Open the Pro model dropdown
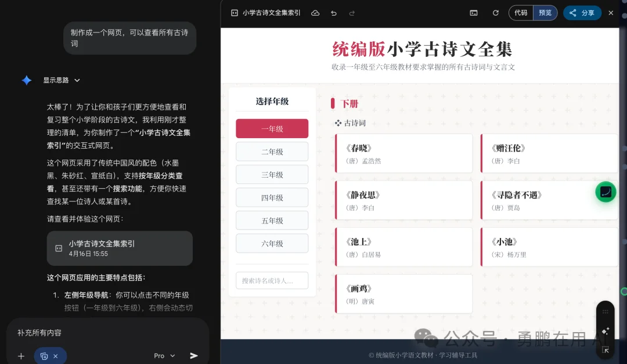This screenshot has height=364, width=627. [x=163, y=355]
